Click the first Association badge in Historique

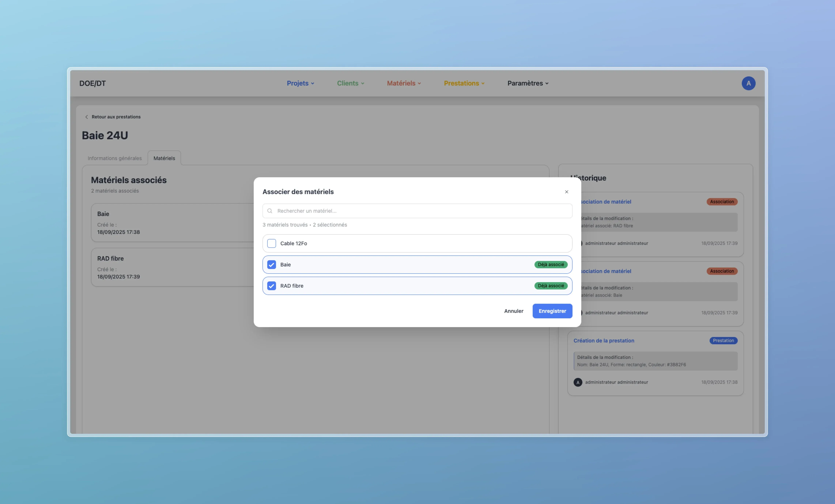tap(722, 202)
